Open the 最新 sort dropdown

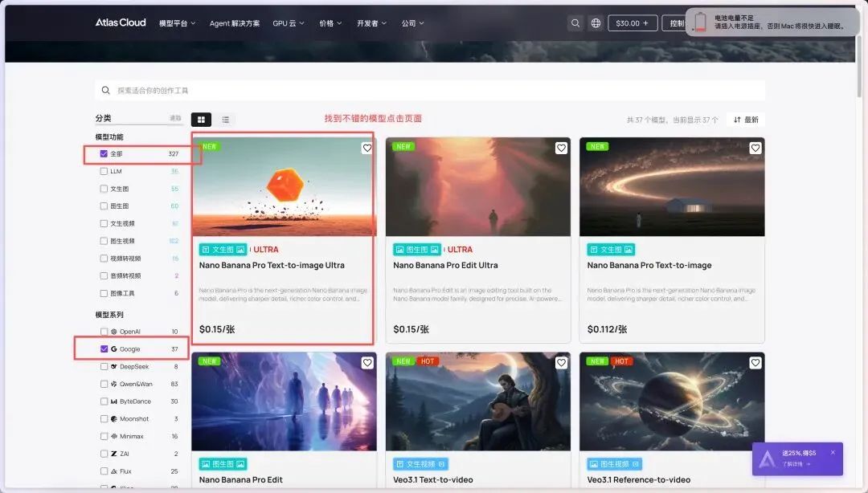pos(746,120)
